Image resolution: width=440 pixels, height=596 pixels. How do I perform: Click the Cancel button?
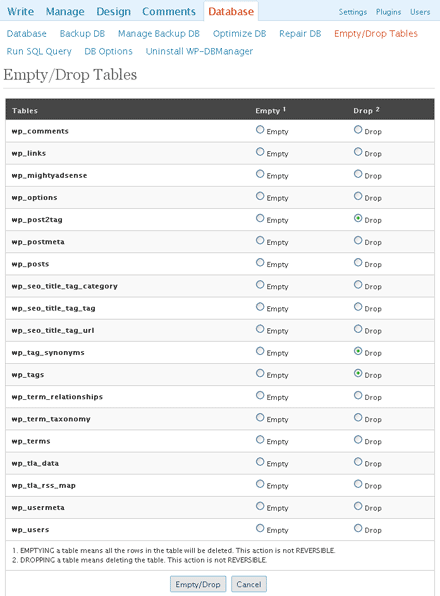pyautogui.click(x=249, y=584)
